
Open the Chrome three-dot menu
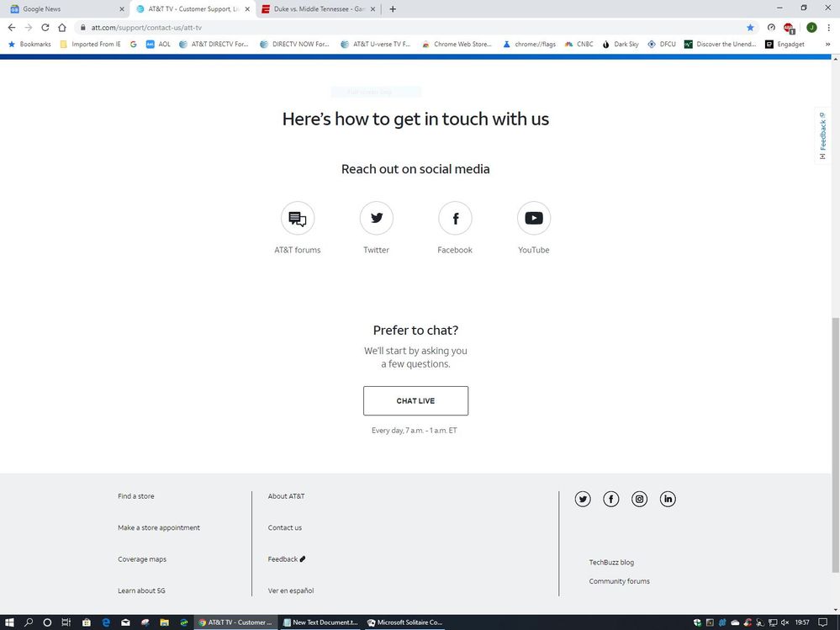point(829,27)
